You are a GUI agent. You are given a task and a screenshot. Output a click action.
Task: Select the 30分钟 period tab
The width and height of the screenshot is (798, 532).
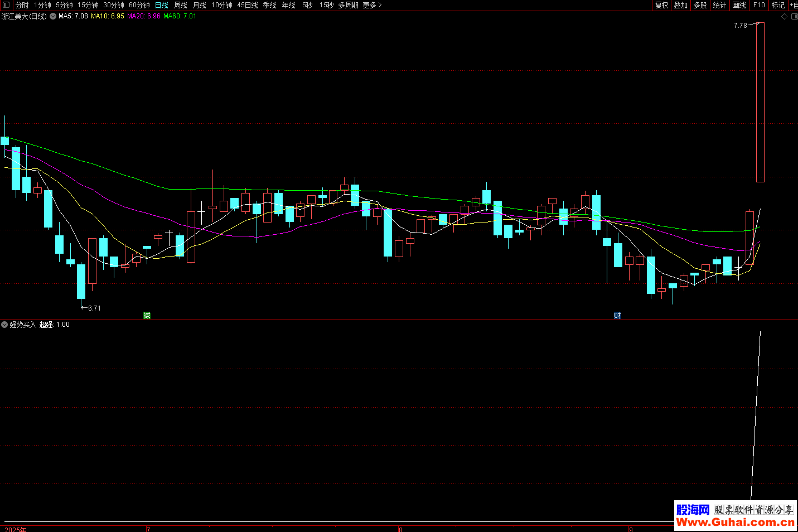pos(114,5)
